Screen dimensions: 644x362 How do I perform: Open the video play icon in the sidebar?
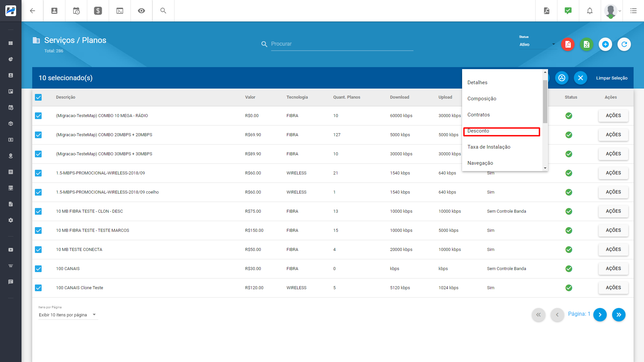(x=11, y=250)
